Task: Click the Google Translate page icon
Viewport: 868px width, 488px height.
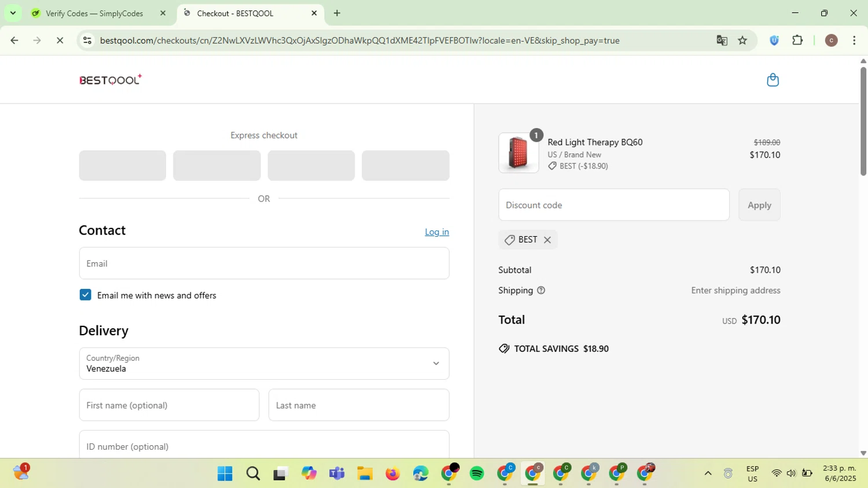Action: (x=722, y=41)
